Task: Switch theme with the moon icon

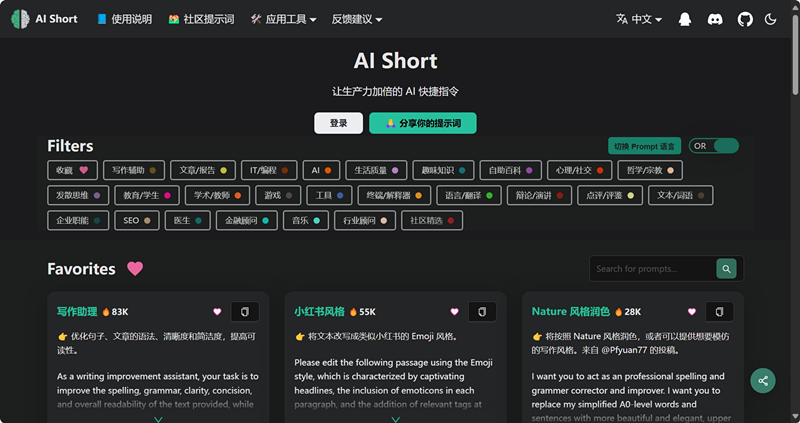Action: [770, 19]
